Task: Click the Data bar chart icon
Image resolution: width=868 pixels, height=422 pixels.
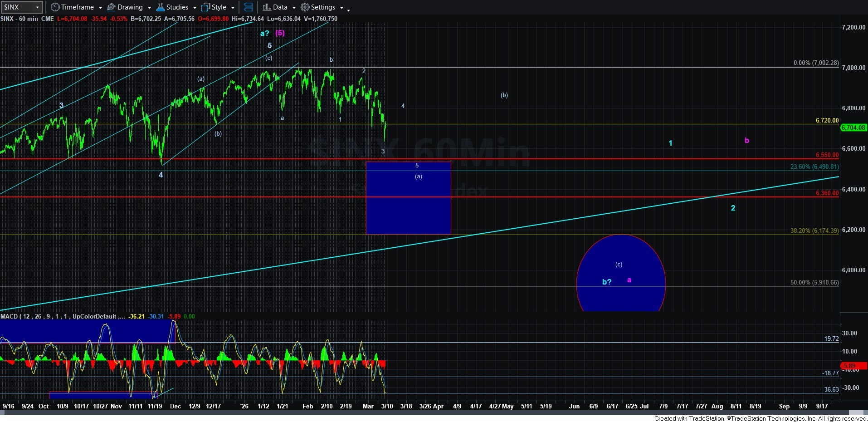Action: [x=267, y=7]
